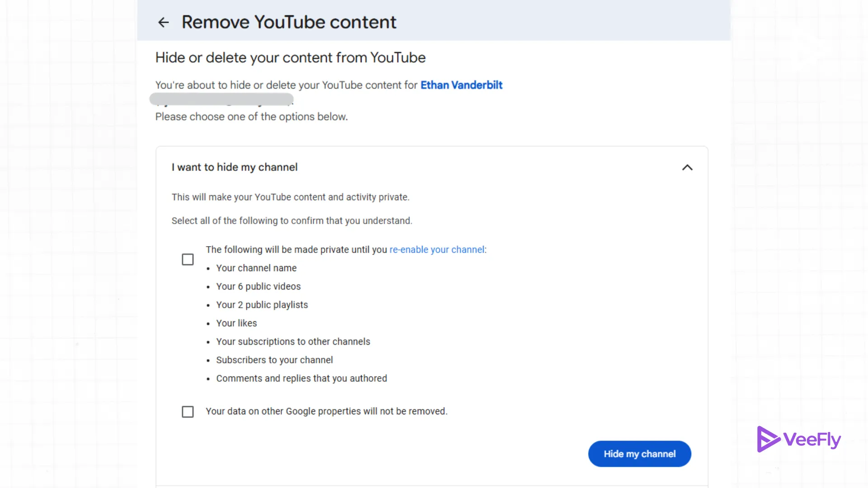868x488 pixels.
Task: Click the I want to hide my channel heading
Action: pyautogui.click(x=234, y=167)
